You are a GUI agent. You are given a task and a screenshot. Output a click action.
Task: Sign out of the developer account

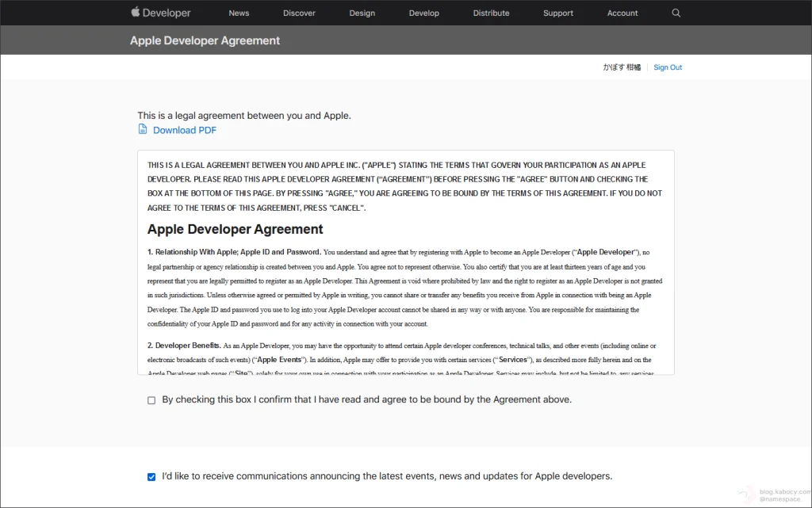[x=668, y=67]
